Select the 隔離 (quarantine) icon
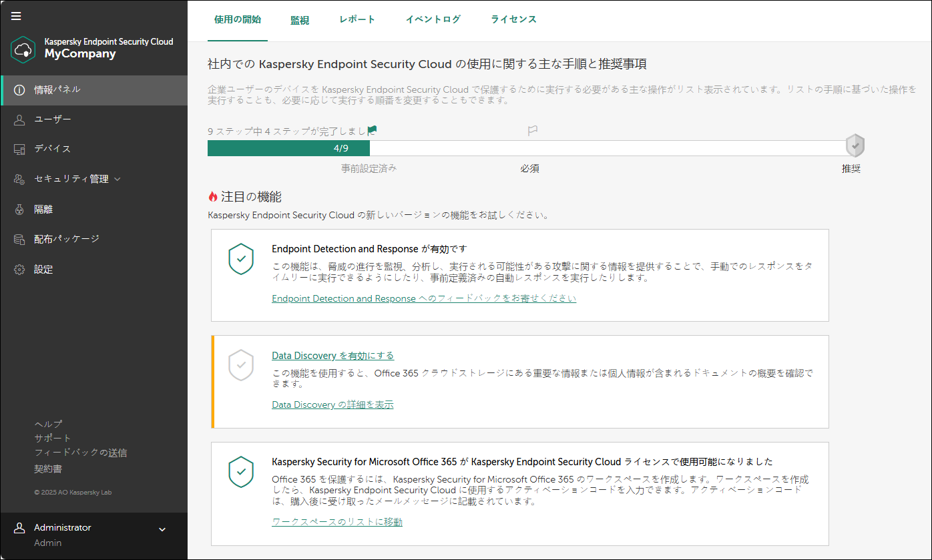Image resolution: width=932 pixels, height=560 pixels. click(x=18, y=208)
